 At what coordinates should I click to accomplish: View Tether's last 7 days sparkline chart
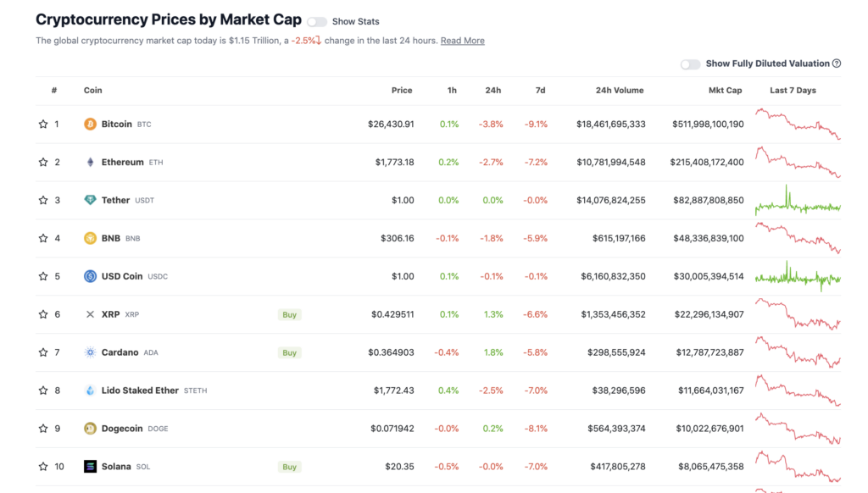798,200
